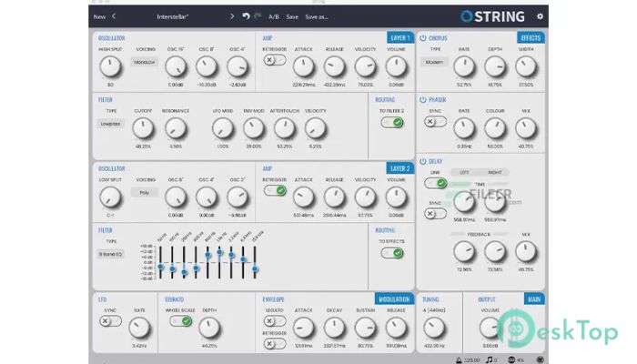Toggle the Envelope Retrigger switch
The image size is (637, 364).
click(275, 344)
